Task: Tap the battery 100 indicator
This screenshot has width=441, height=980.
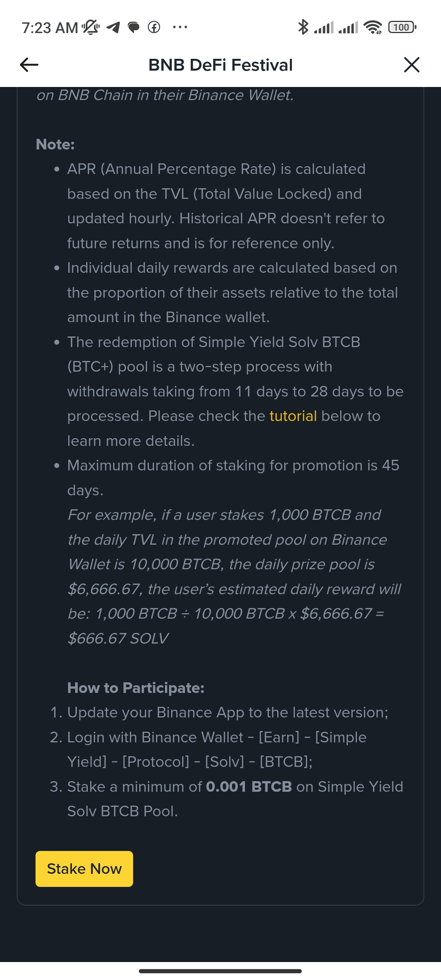Action: [402, 27]
